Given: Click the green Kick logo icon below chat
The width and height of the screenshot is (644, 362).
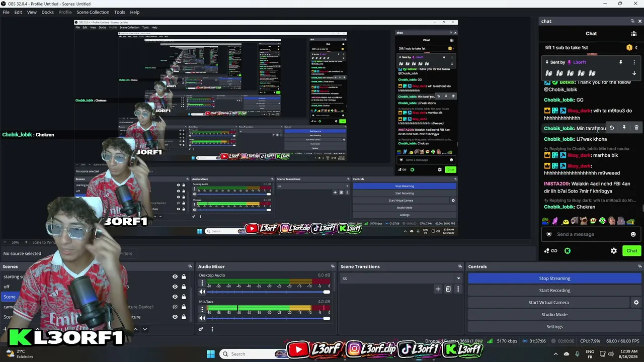Looking at the screenshot, I should pyautogui.click(x=568, y=251).
